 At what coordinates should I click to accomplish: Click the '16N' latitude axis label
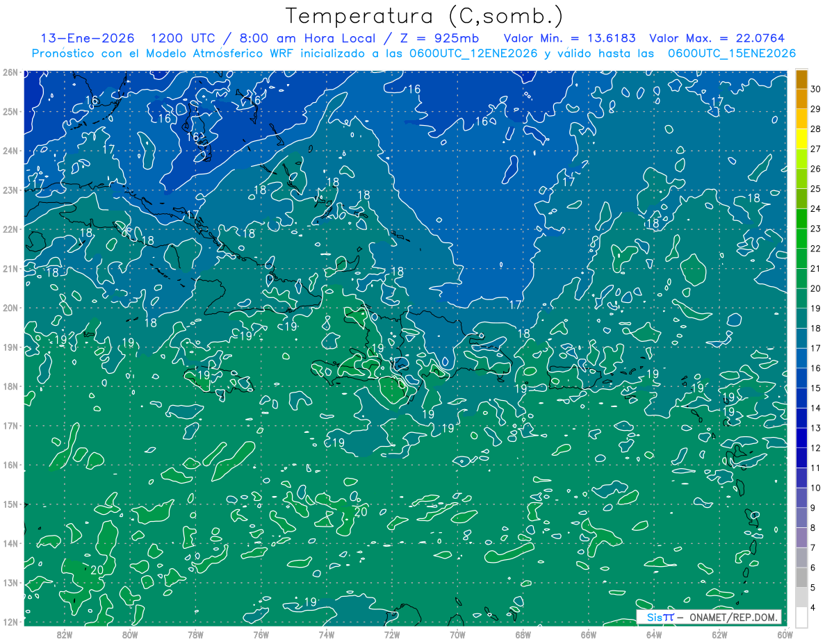tap(10, 465)
